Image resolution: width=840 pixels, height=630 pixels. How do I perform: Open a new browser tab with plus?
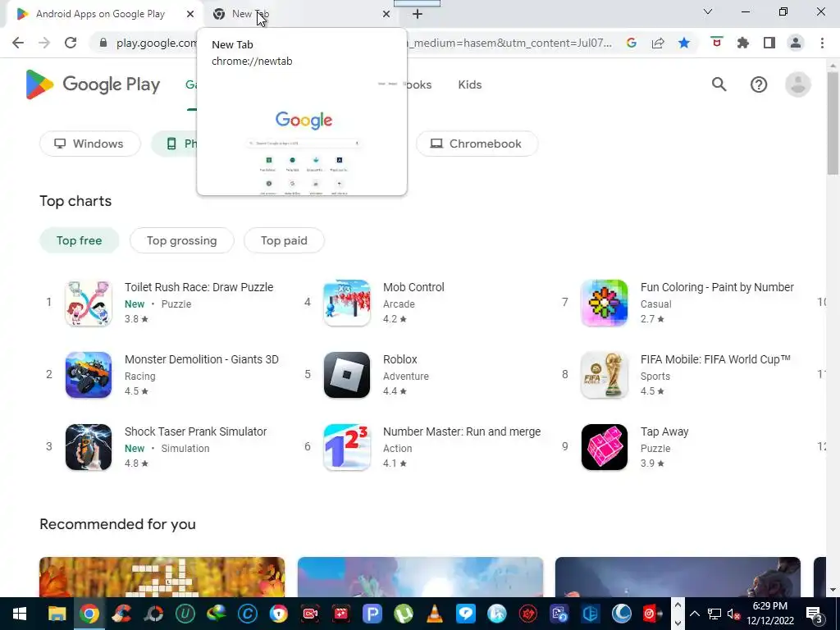tap(418, 14)
